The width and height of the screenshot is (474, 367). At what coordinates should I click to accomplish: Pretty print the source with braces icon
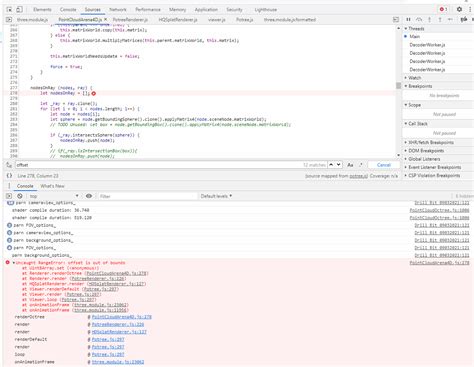pos(9,176)
